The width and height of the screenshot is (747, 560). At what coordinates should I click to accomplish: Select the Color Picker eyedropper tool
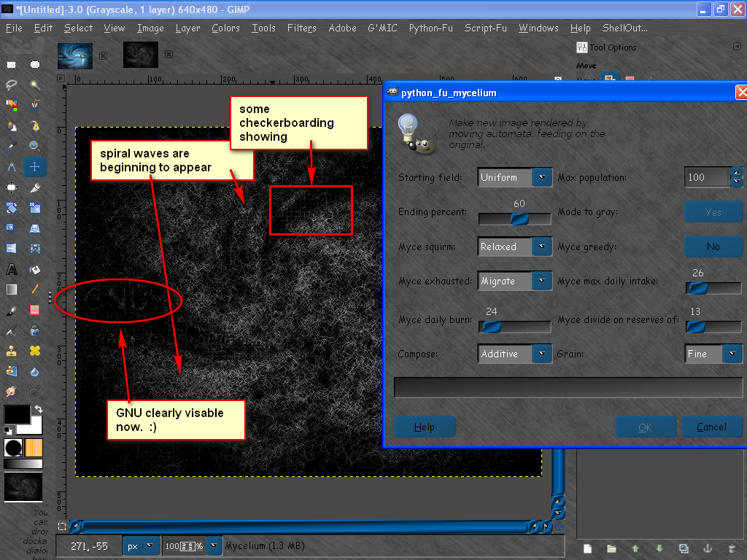[12, 146]
